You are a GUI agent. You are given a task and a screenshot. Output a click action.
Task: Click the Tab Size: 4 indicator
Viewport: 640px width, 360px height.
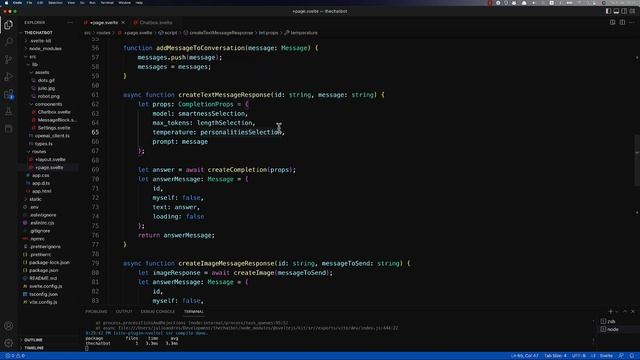click(x=555, y=356)
